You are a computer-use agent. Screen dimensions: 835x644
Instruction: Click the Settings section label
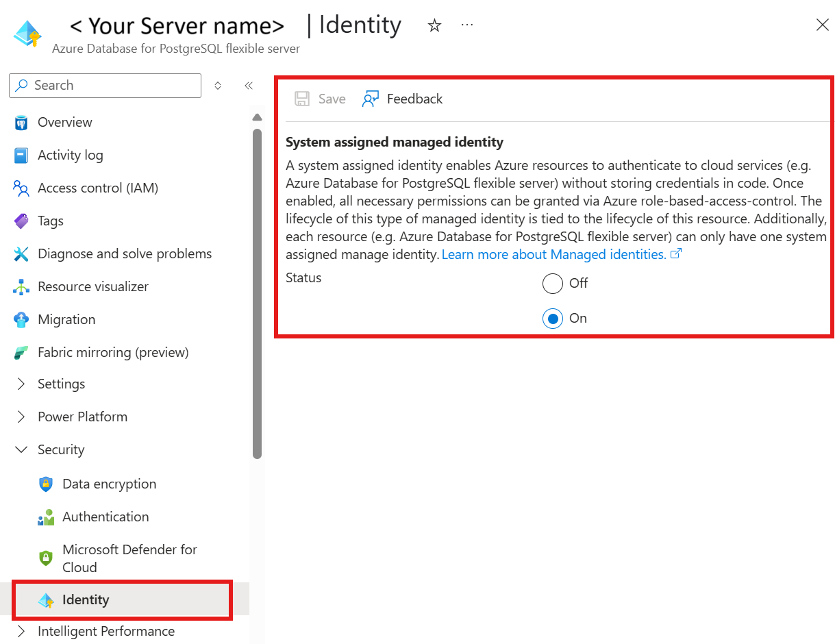tap(62, 384)
